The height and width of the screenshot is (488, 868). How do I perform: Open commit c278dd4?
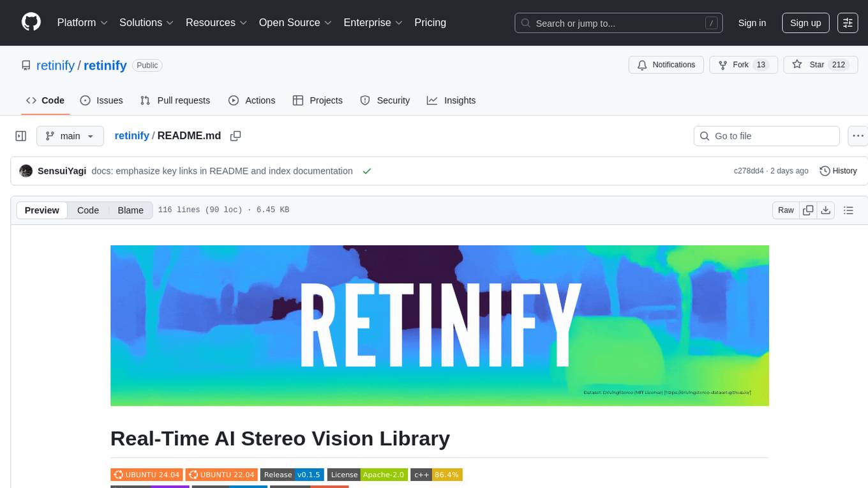pos(749,171)
